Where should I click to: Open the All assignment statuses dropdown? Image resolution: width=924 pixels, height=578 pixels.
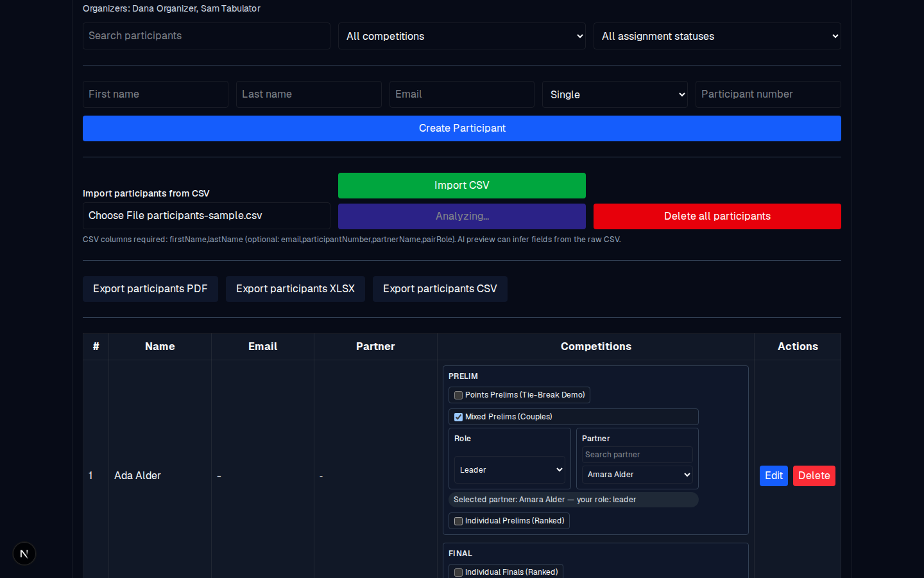pos(717,36)
